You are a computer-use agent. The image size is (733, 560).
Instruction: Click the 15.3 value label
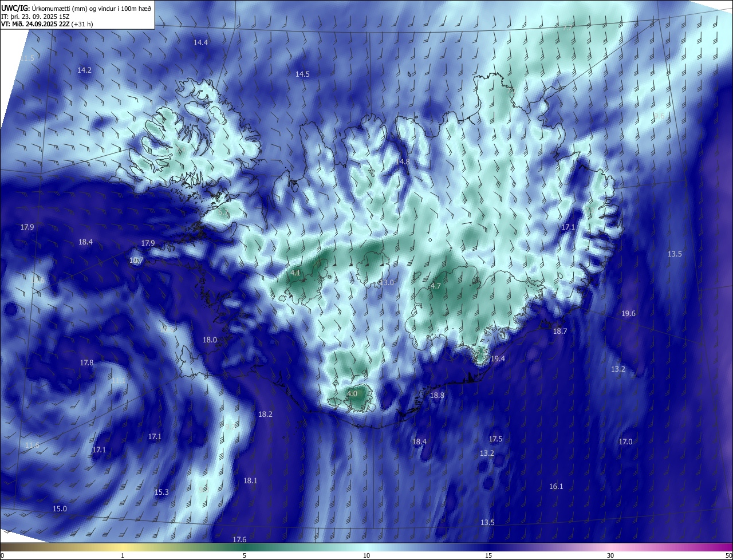pyautogui.click(x=161, y=492)
